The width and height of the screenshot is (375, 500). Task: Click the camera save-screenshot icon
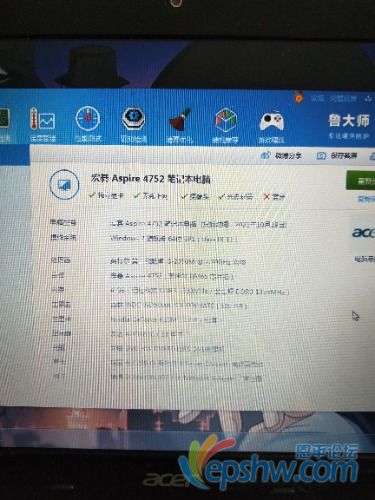pyautogui.click(x=321, y=156)
